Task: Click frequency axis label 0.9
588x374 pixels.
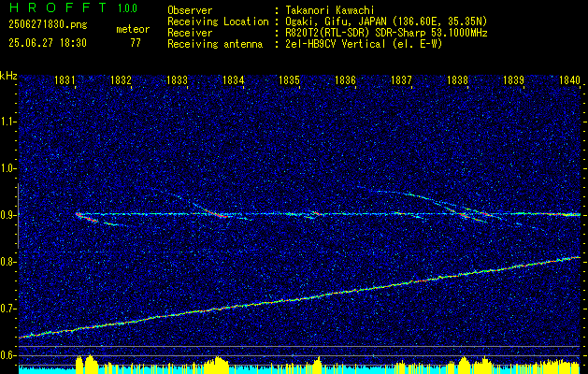Action: coord(8,215)
